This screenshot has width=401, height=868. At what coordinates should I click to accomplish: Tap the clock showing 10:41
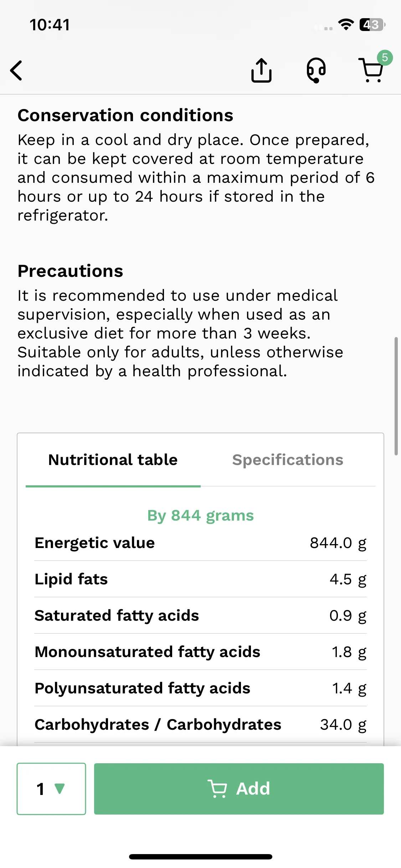point(50,25)
